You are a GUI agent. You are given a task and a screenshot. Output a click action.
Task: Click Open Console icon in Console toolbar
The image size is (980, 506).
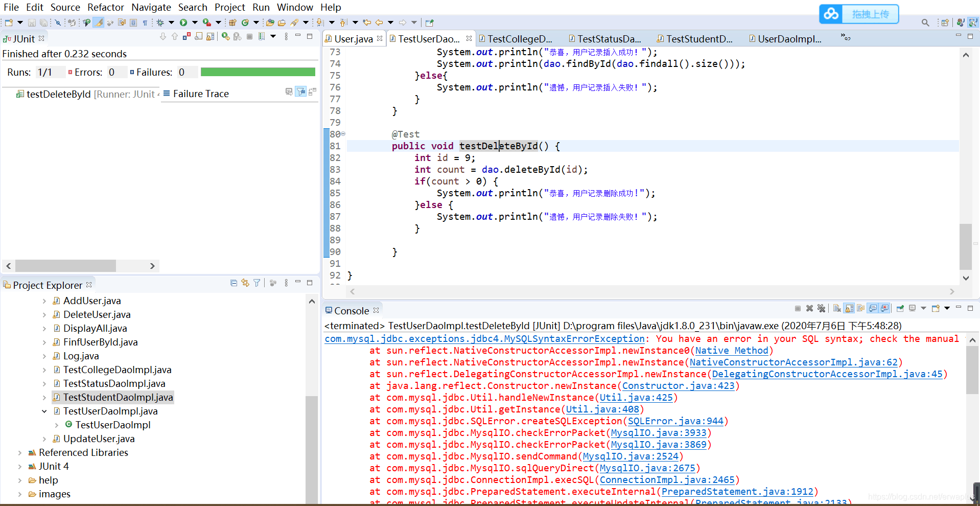point(936,308)
